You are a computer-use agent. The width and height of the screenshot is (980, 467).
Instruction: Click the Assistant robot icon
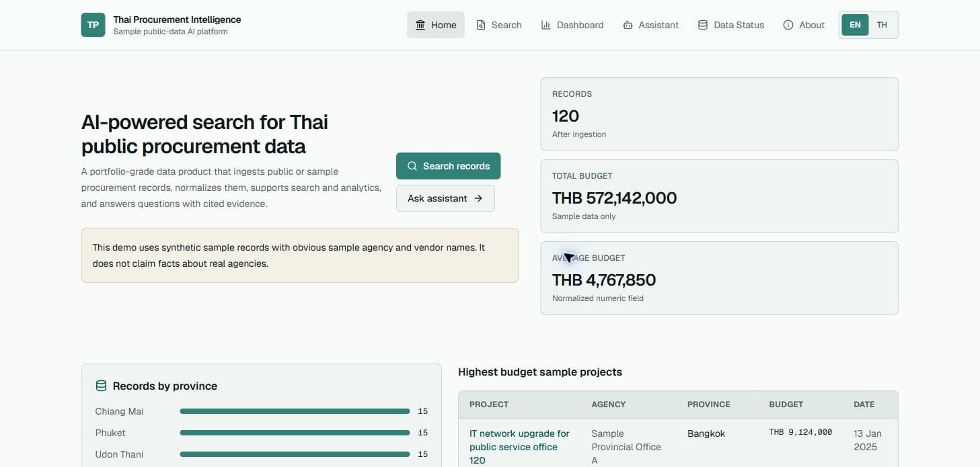[x=628, y=25]
